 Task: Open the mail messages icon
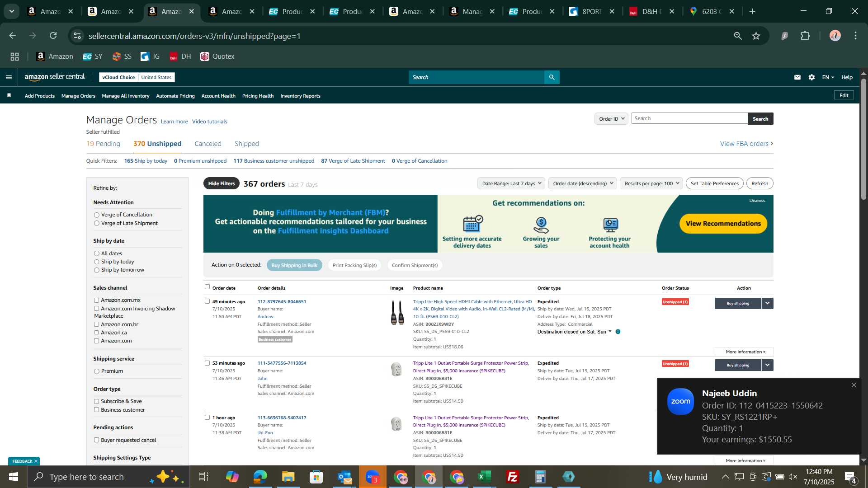pos(797,77)
